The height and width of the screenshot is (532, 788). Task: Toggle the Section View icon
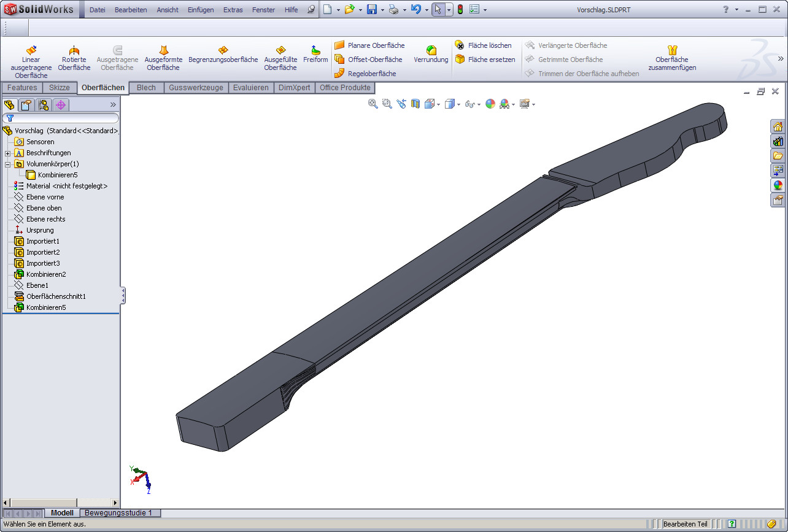pyautogui.click(x=415, y=104)
